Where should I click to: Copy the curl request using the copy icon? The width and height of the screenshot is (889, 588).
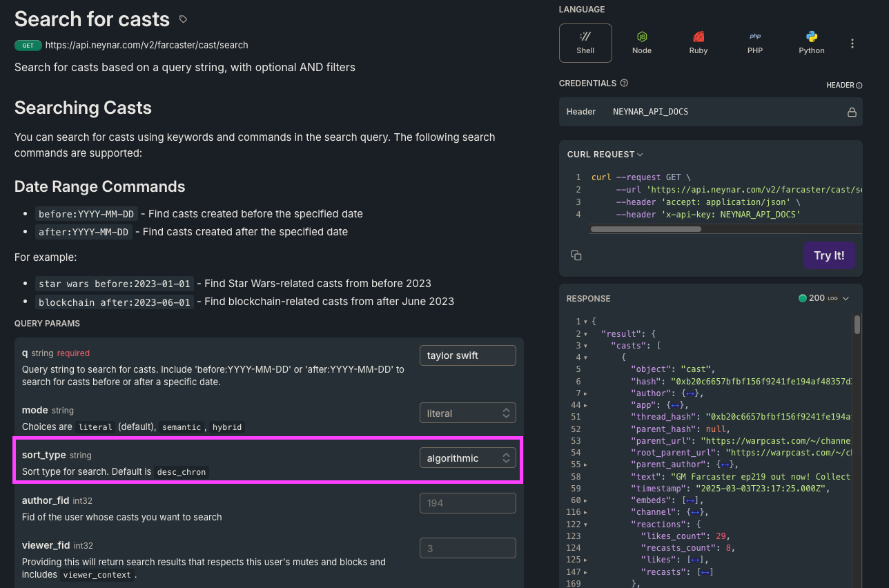click(576, 255)
